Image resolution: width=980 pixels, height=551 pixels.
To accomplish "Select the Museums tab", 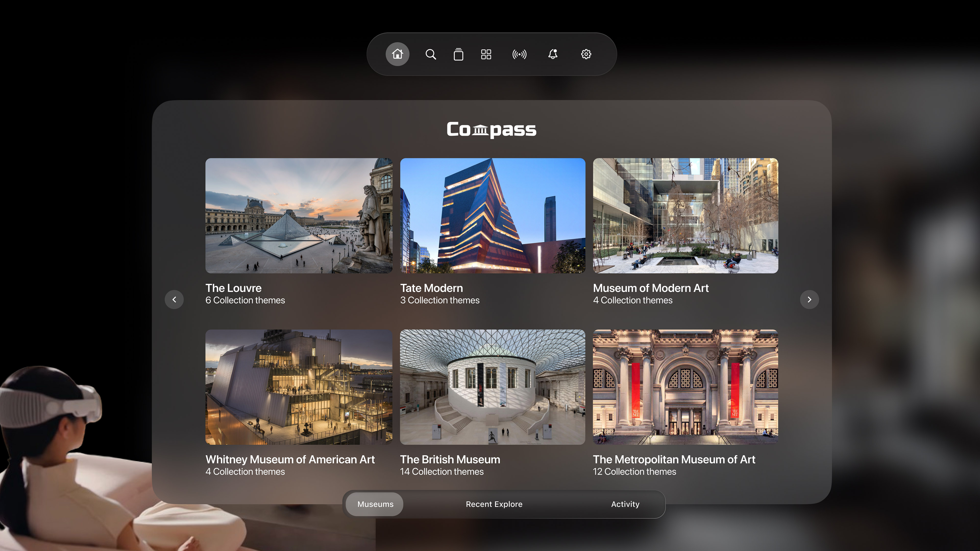I will [375, 504].
